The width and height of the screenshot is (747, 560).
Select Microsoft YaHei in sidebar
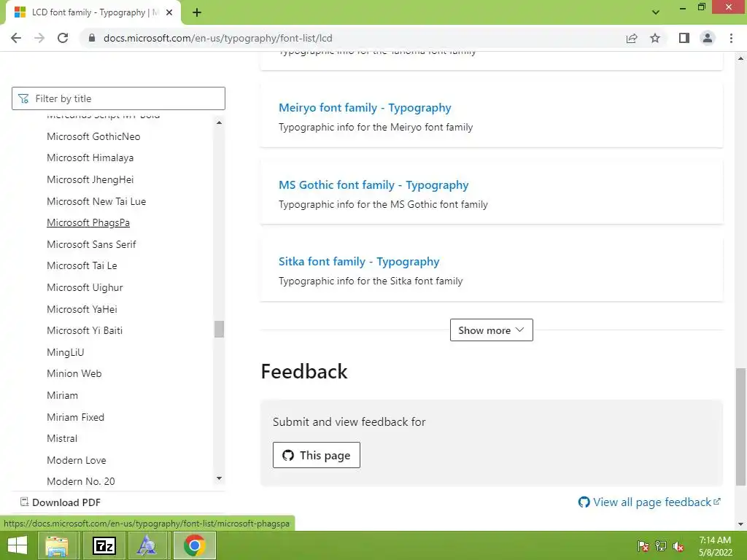click(82, 309)
